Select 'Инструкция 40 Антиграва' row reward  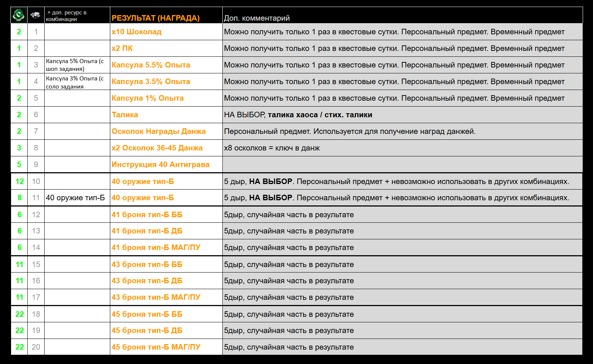tap(160, 164)
